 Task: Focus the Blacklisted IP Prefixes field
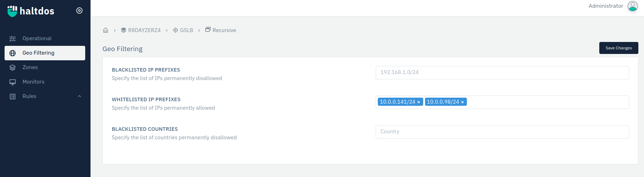tap(502, 73)
